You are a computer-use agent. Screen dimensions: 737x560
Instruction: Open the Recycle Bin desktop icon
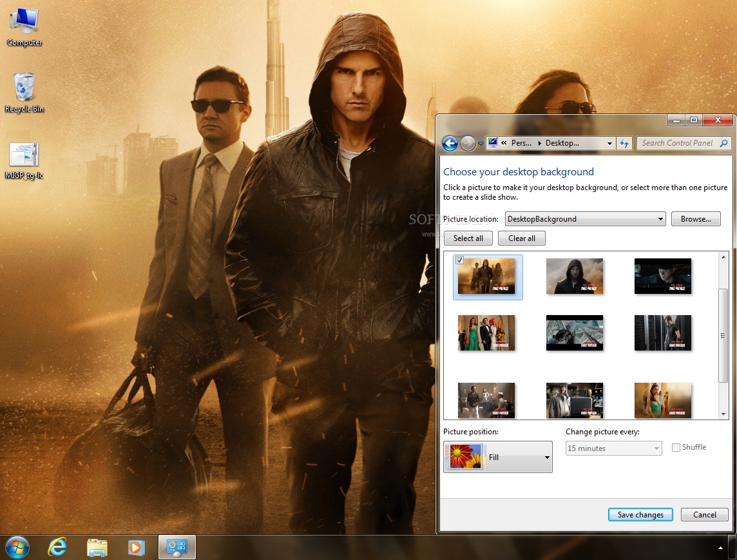(24, 93)
